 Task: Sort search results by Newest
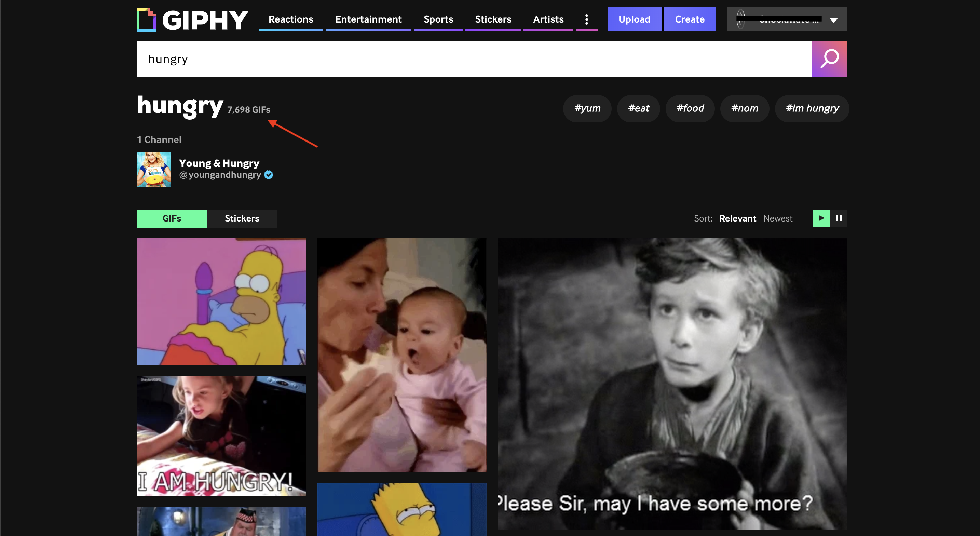(x=778, y=218)
